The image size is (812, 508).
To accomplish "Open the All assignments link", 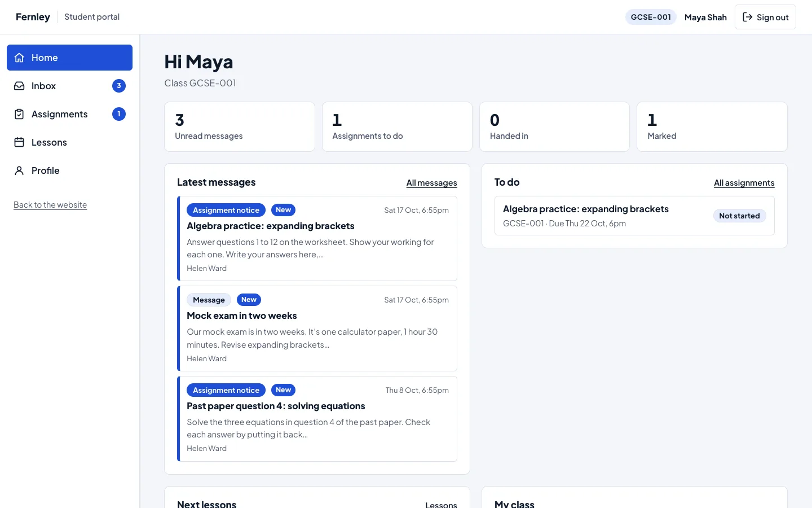I will (x=744, y=183).
